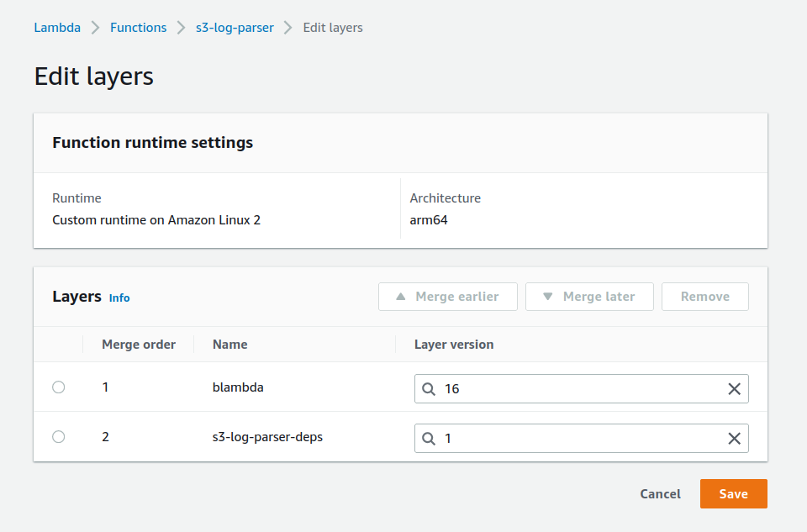Navigate to Functions breadcrumb
The width and height of the screenshot is (807, 532).
click(x=138, y=28)
